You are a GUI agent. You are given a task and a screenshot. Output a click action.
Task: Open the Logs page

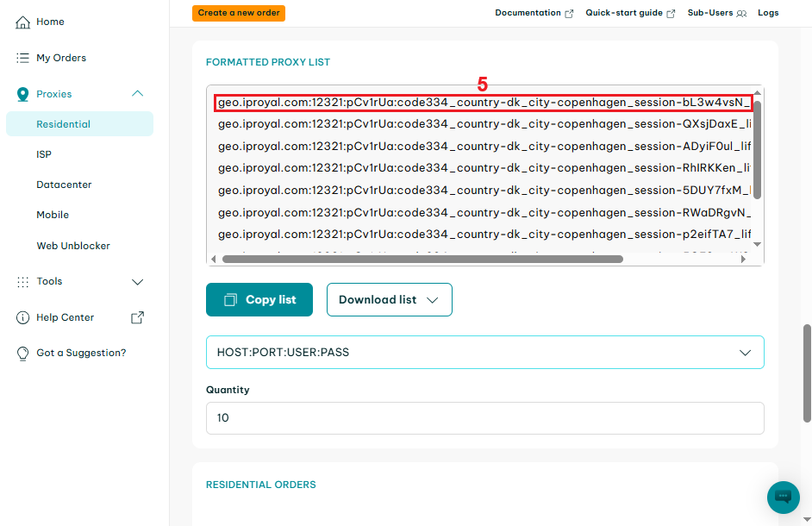click(768, 13)
